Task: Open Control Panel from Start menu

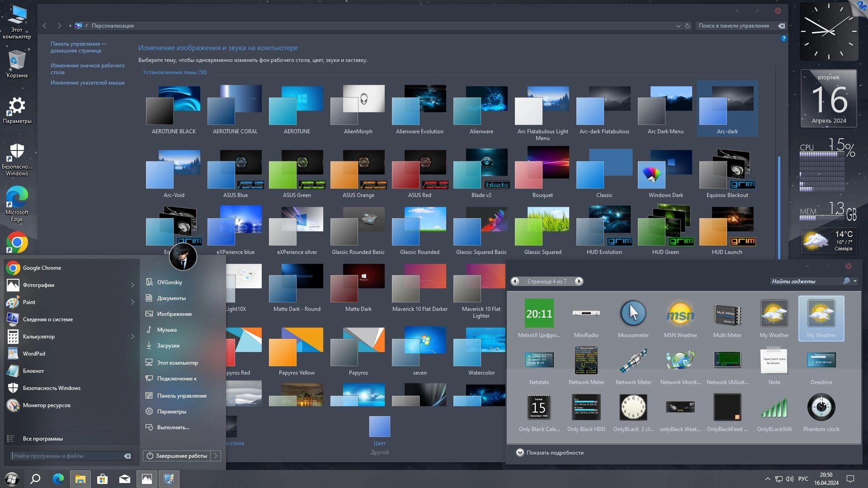Action: point(181,395)
